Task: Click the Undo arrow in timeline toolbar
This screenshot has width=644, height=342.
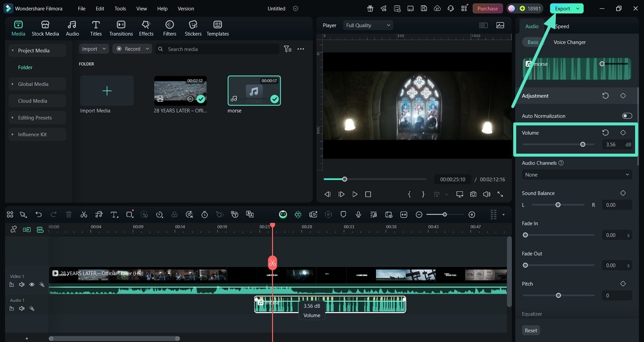Action: click(39, 215)
